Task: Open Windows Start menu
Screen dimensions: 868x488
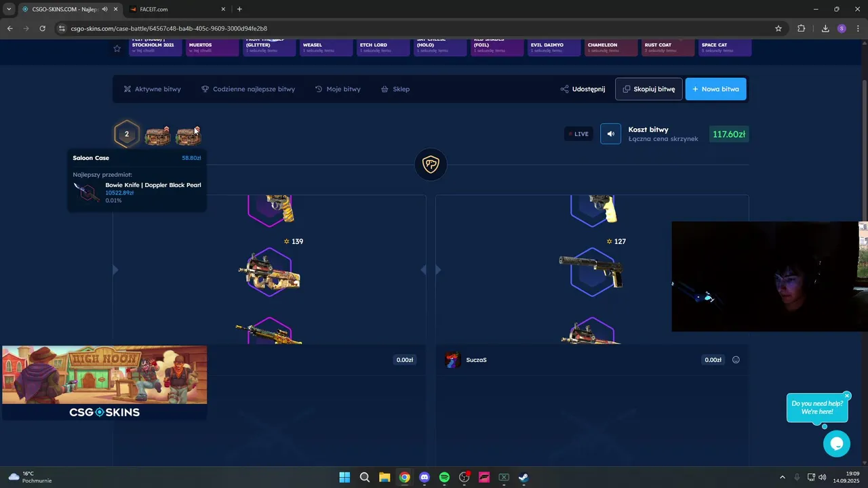Action: pos(344,477)
